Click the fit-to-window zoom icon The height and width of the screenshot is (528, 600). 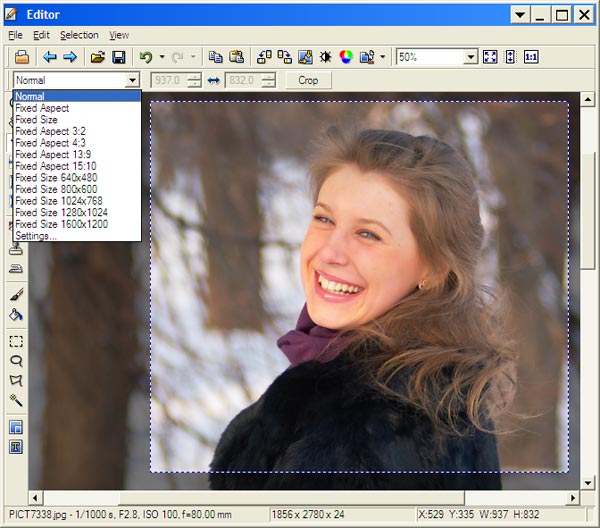tap(491, 57)
